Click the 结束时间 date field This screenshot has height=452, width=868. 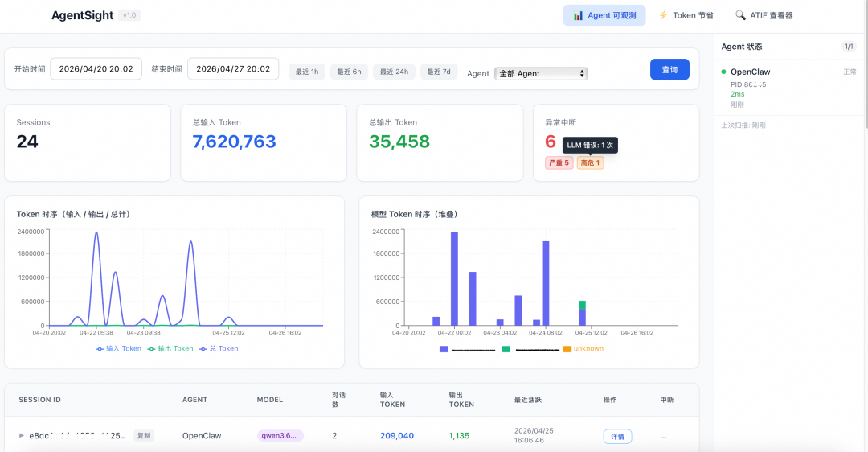pos(233,69)
